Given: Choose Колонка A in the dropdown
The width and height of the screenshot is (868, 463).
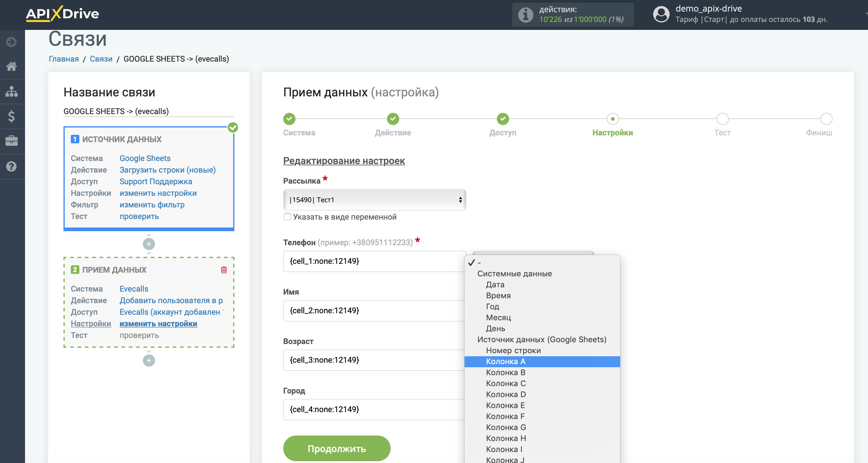Looking at the screenshot, I should [x=542, y=362].
